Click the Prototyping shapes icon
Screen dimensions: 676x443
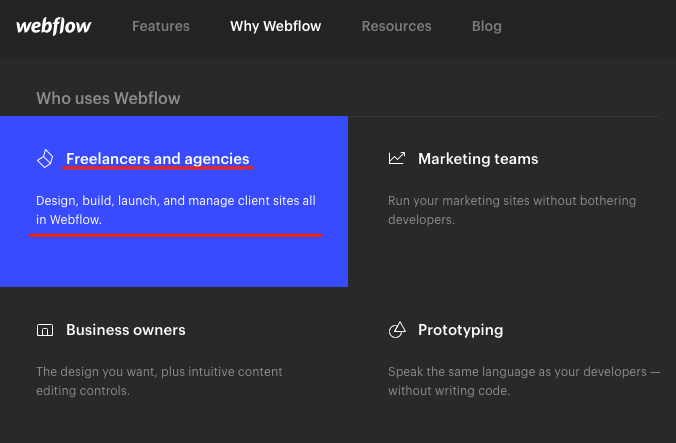tap(397, 330)
